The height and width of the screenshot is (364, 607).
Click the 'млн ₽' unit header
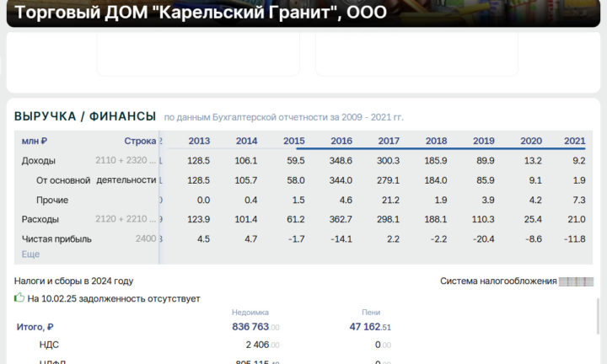(x=35, y=141)
